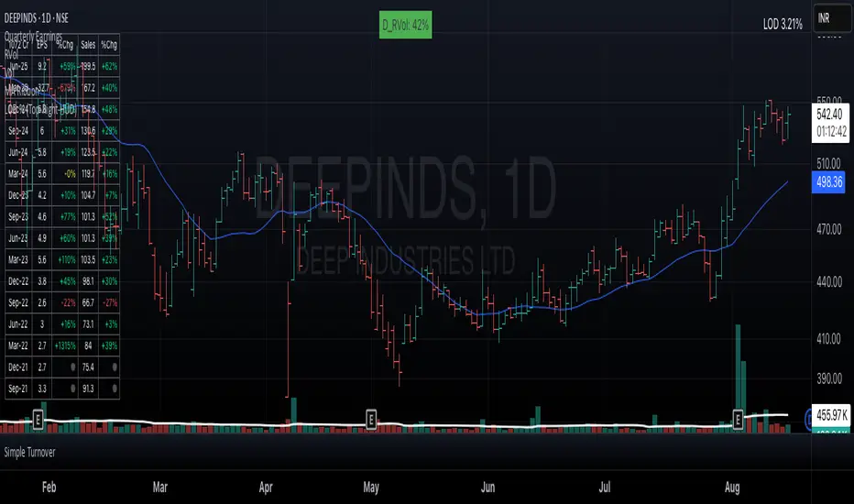The height and width of the screenshot is (504, 854).
Task: Click the Sep-21 EPS value 3.3
Action: pos(42,389)
